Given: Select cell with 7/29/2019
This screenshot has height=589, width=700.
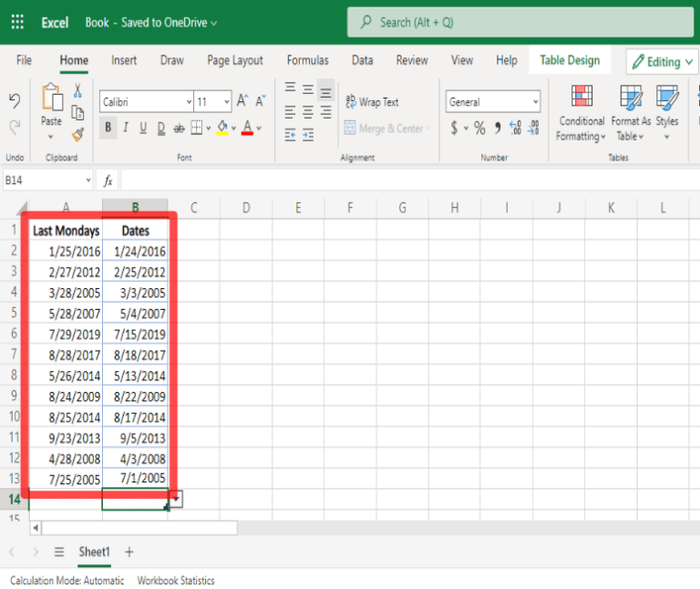Looking at the screenshot, I should (x=66, y=334).
